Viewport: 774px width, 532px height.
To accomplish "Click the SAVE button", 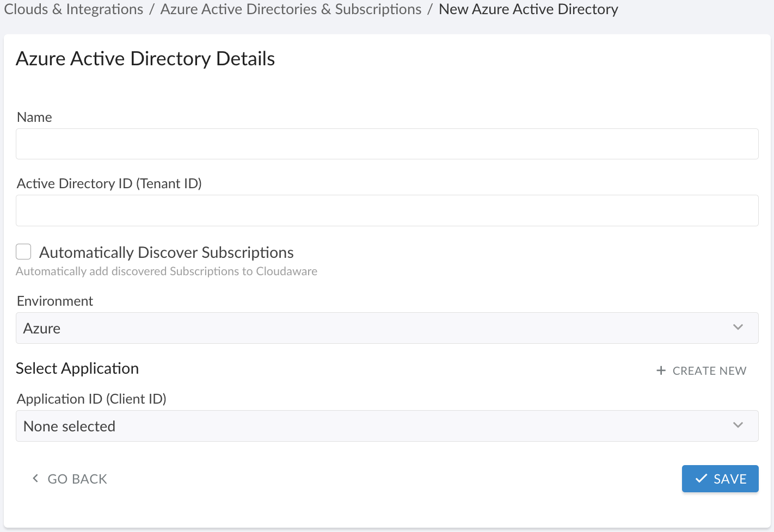I will click(720, 478).
